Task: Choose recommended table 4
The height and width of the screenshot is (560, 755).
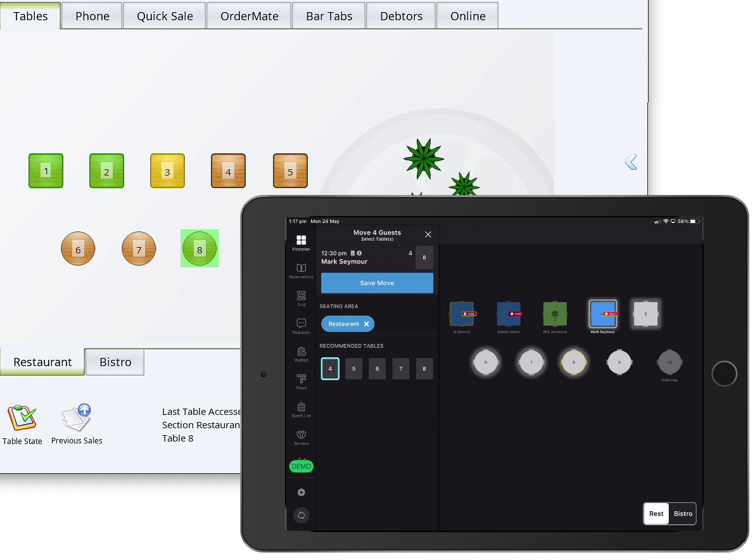Action: click(330, 369)
